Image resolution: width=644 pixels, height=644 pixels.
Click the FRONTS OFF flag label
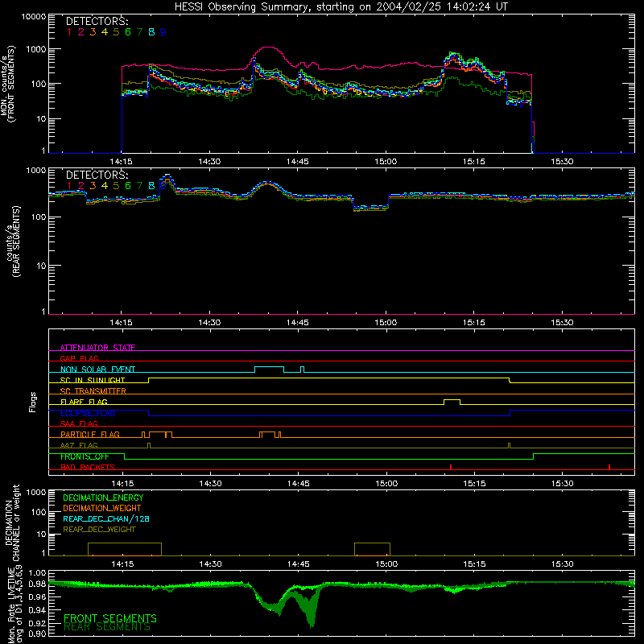pyautogui.click(x=85, y=456)
